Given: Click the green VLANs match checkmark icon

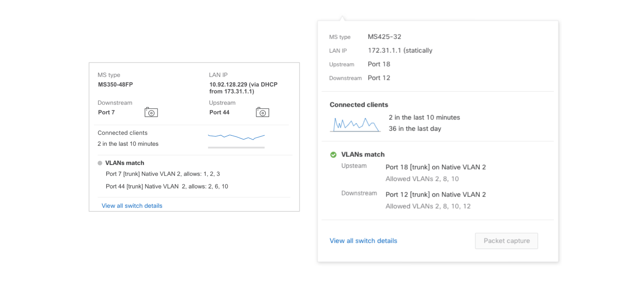Looking at the screenshot, I should point(333,155).
